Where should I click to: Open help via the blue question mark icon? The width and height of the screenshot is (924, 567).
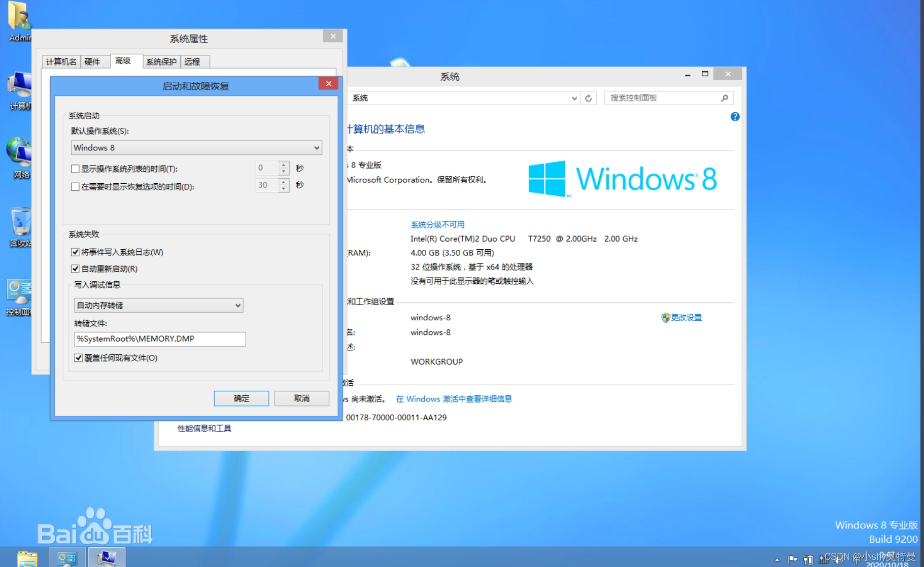pos(735,117)
